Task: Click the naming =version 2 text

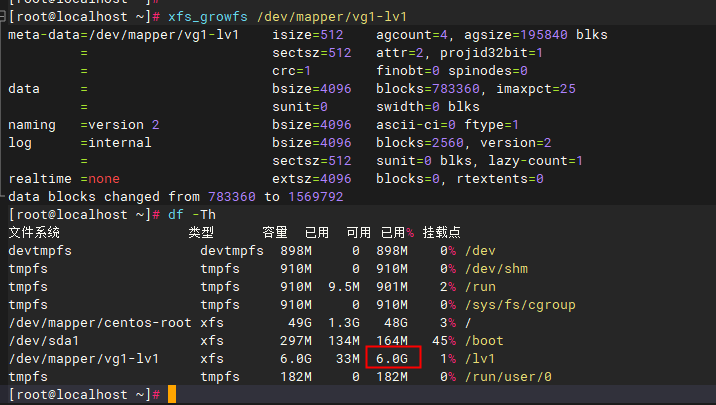Action: point(84,125)
